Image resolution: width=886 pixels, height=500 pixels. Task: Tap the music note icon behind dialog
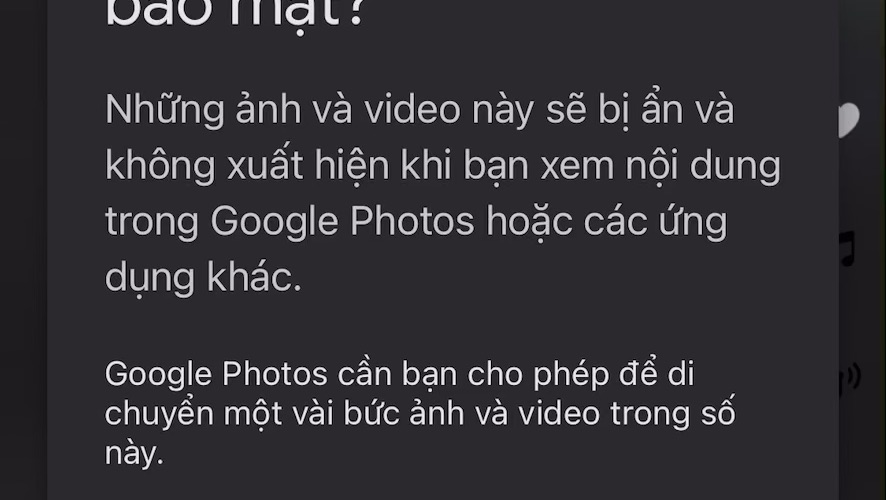pos(848,248)
